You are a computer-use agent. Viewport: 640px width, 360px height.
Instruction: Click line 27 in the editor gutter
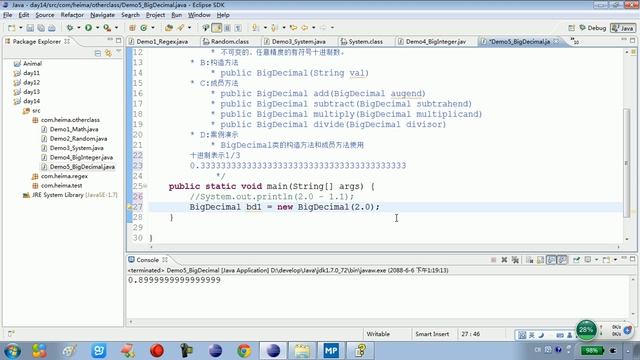(x=137, y=207)
